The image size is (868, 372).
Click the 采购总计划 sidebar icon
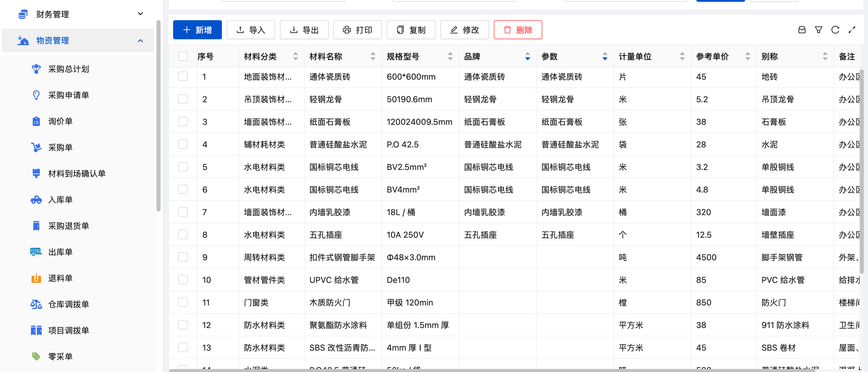point(36,69)
